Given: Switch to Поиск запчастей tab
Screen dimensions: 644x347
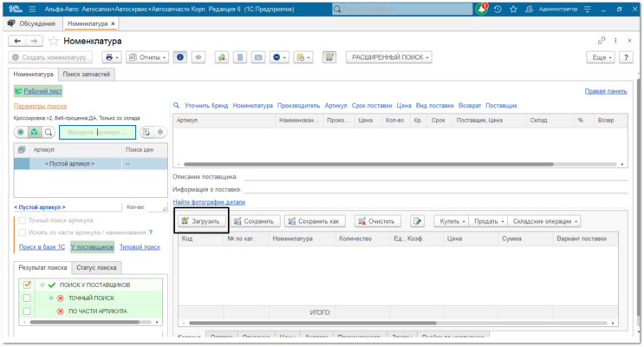Looking at the screenshot, I should click(87, 74).
